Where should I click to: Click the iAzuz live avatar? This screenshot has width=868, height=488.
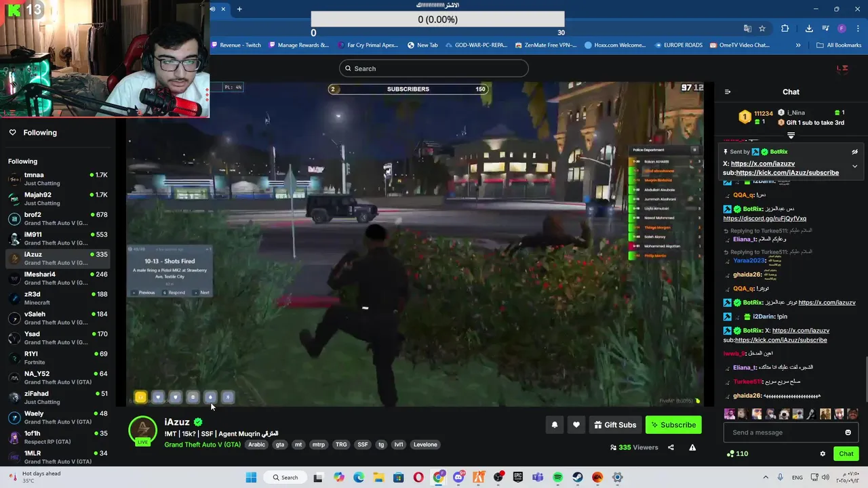(x=142, y=430)
